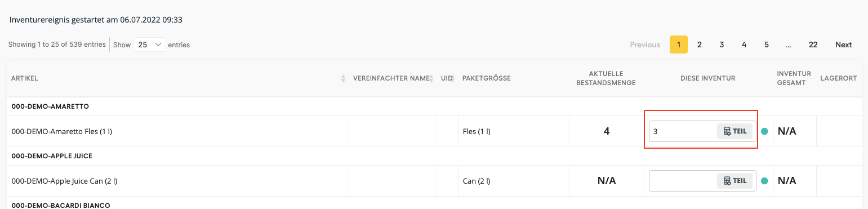
Task: Jump to last page 22
Action: (x=813, y=45)
